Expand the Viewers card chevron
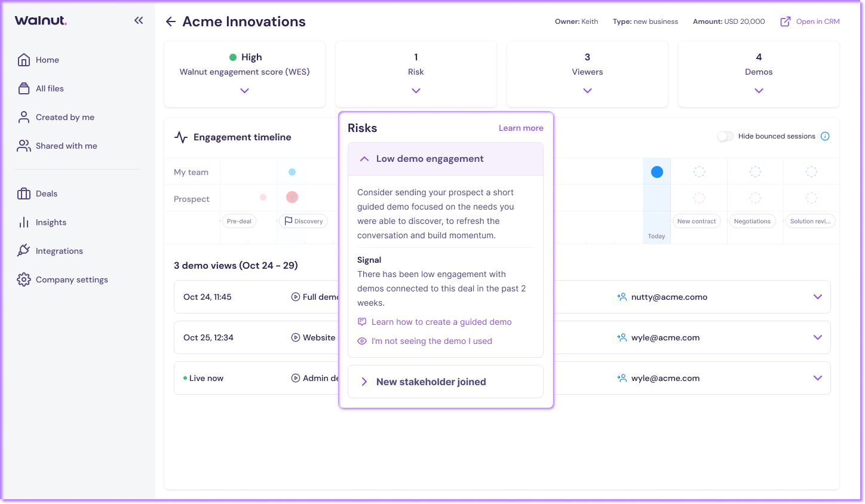865x504 pixels. [x=587, y=91]
